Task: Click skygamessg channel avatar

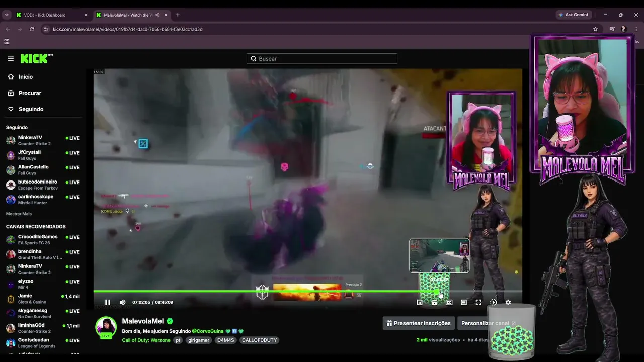Action: click(11, 313)
